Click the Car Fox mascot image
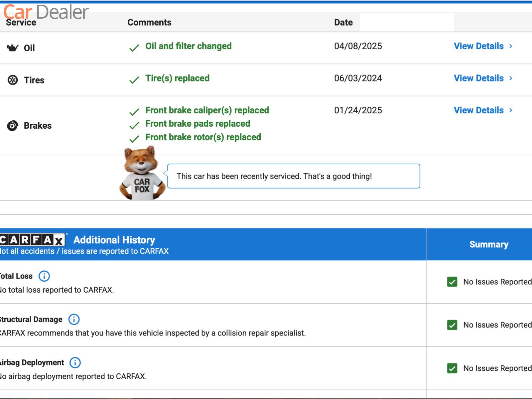 142,174
